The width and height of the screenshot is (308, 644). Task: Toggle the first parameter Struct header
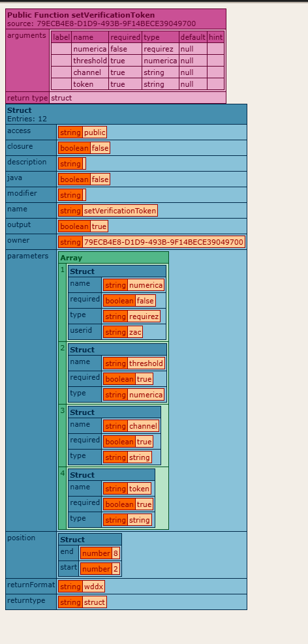(x=117, y=271)
